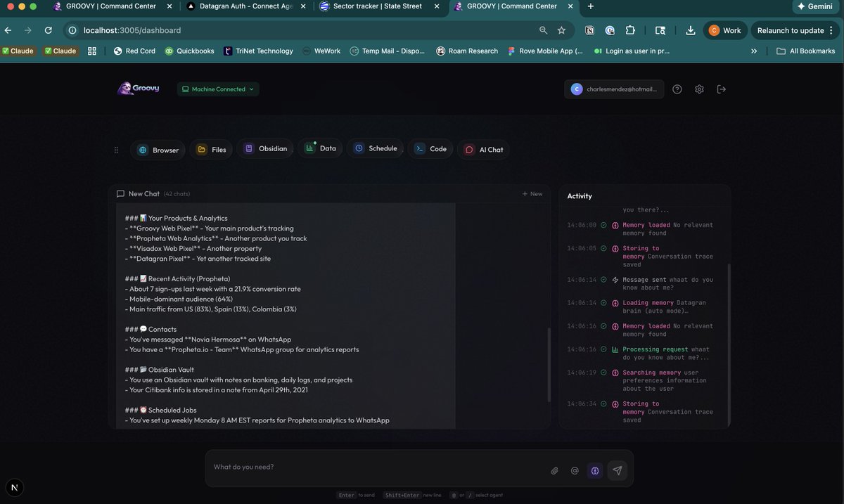
Task: Reload the page
Action: (x=48, y=30)
